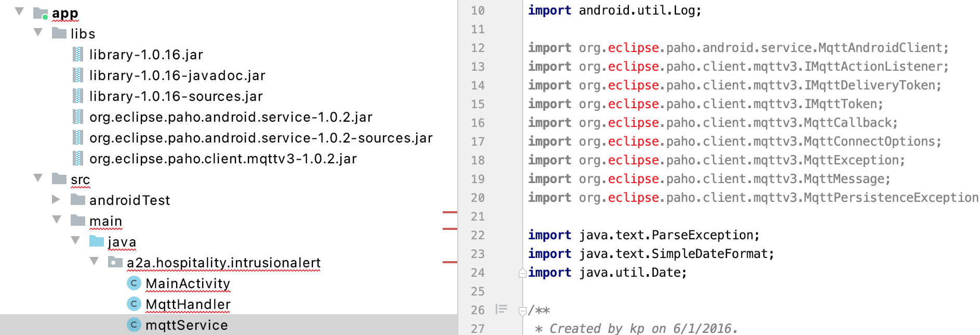Collapse the main folder arrow

pyautogui.click(x=57, y=220)
